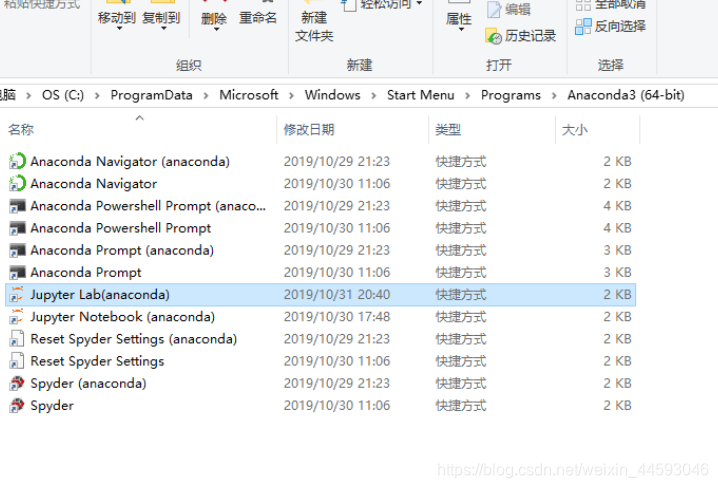
Task: Click the 3 KB size of Anaconda Prompt (anaconda)
Action: click(x=617, y=250)
